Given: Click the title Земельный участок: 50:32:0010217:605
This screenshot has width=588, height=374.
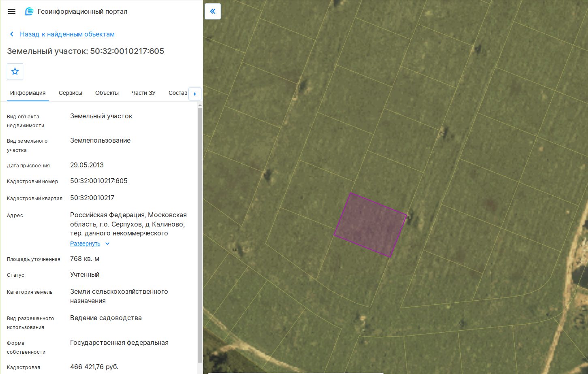Looking at the screenshot, I should 86,51.
